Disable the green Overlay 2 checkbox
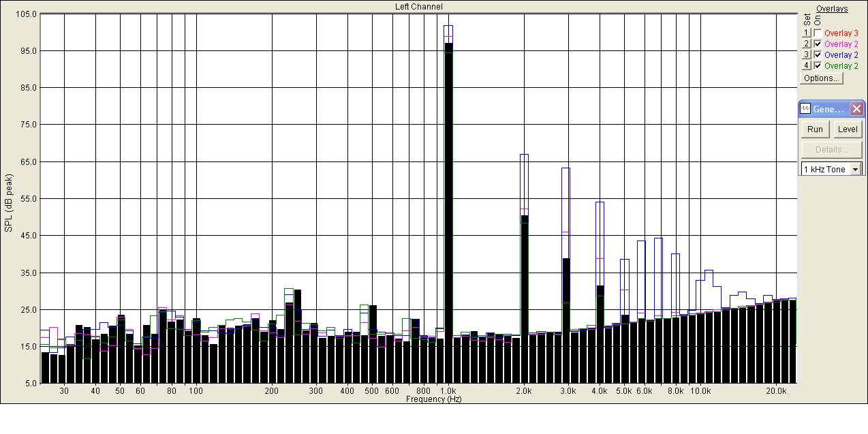 pyautogui.click(x=818, y=66)
